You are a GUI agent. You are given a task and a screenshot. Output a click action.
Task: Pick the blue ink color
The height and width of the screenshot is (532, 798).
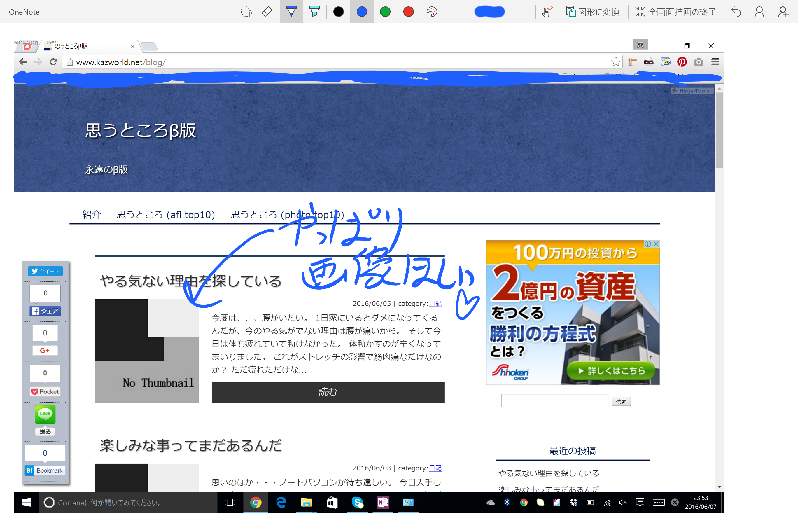pos(362,12)
